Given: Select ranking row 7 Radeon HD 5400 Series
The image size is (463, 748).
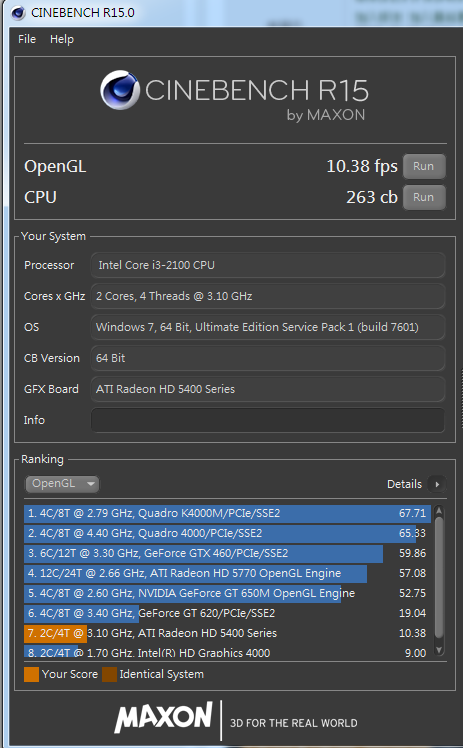Looking at the screenshot, I should point(227,634).
